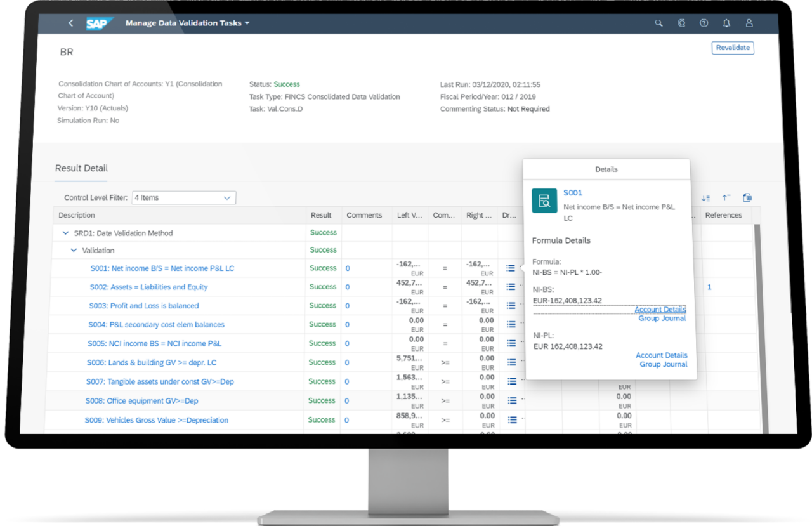Click the export to spreadsheet icon

click(747, 197)
